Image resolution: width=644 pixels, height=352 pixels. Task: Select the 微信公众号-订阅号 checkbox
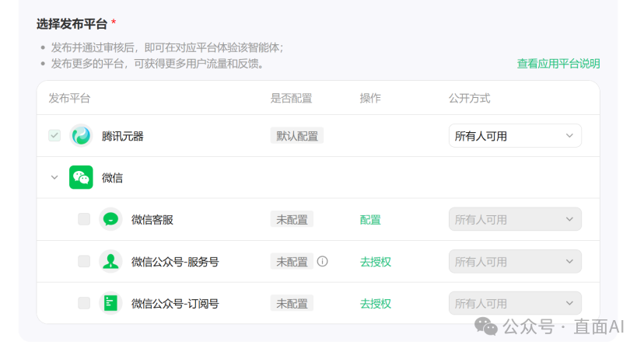(x=84, y=303)
